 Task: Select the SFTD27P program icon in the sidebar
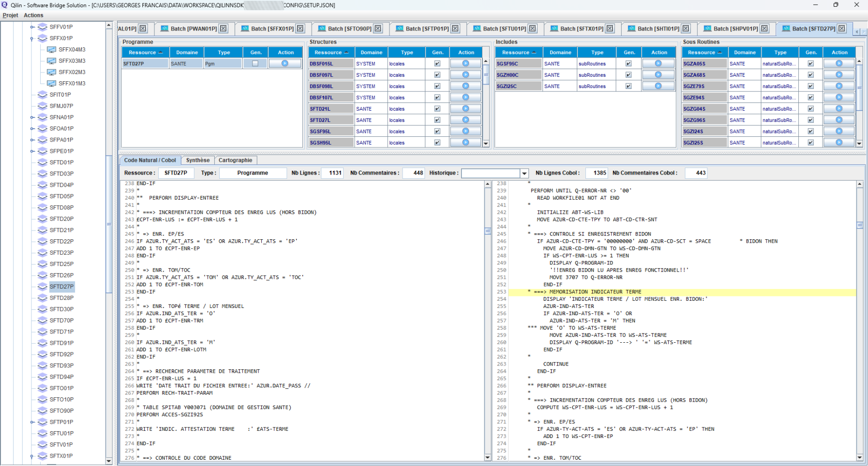pos(43,286)
